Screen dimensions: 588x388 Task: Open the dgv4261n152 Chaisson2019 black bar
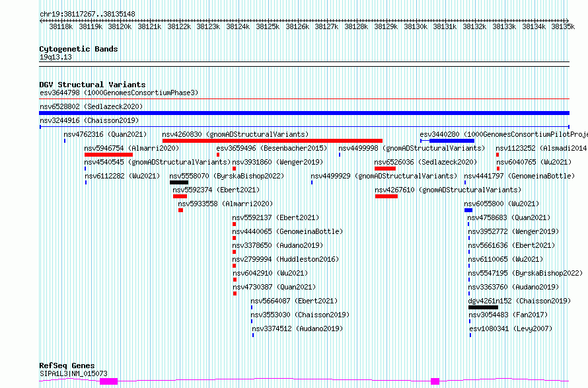483,307
